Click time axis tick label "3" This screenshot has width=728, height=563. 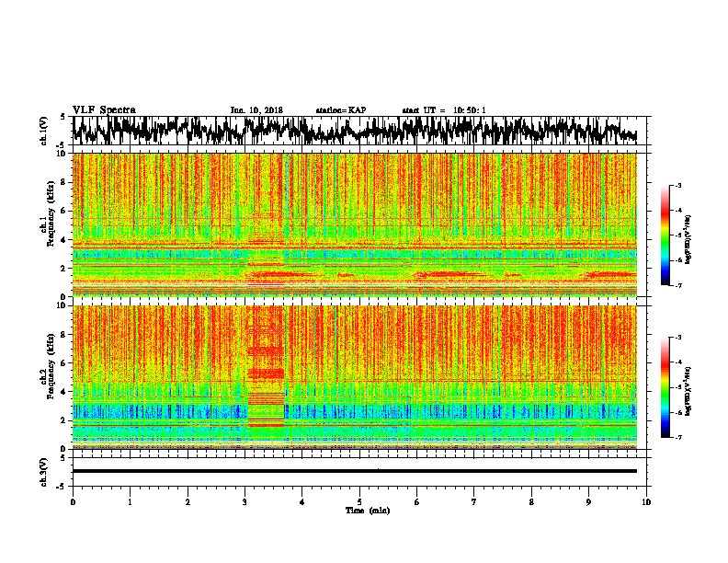coord(245,502)
